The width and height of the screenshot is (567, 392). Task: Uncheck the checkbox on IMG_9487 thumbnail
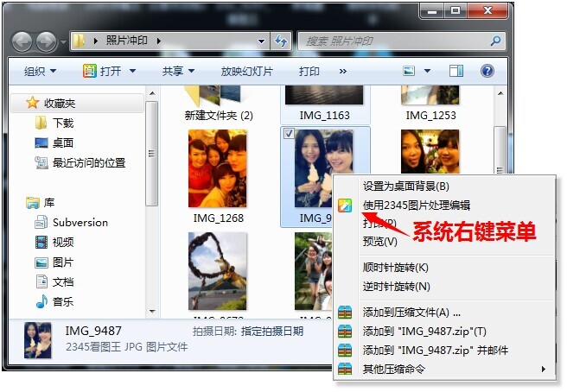[290, 132]
